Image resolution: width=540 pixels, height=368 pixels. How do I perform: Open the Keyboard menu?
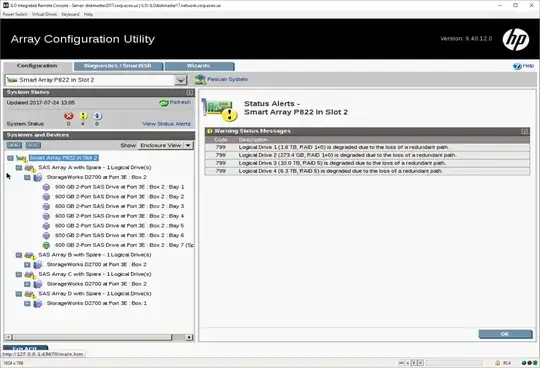coord(70,14)
